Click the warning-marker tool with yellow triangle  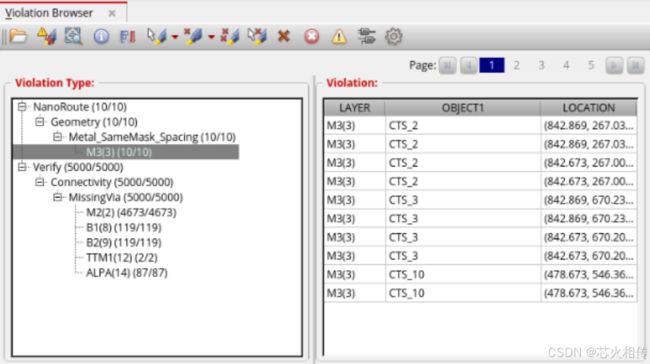(46, 36)
